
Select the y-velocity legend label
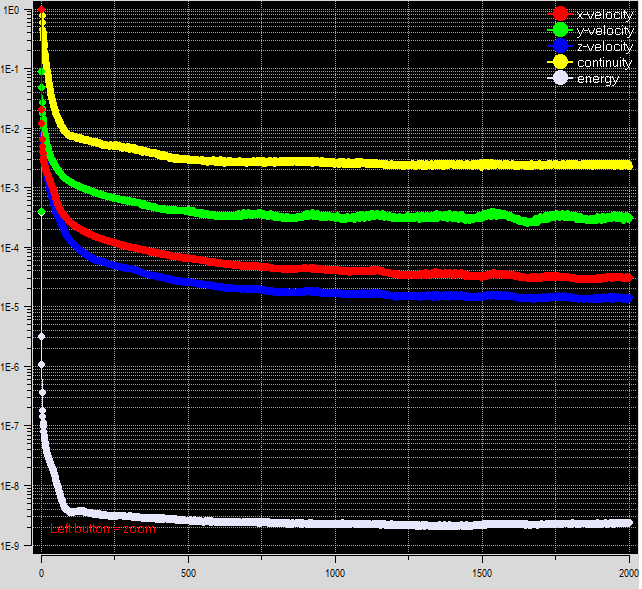[x=605, y=30]
